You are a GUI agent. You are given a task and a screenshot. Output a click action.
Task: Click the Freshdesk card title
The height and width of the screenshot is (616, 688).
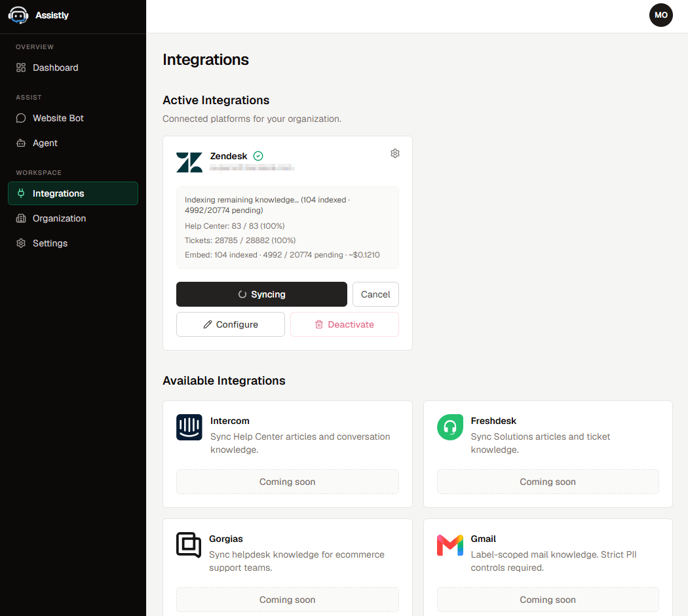(493, 421)
